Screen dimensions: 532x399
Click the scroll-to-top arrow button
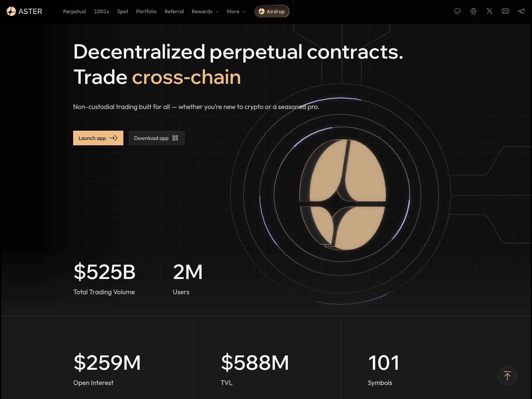(507, 376)
